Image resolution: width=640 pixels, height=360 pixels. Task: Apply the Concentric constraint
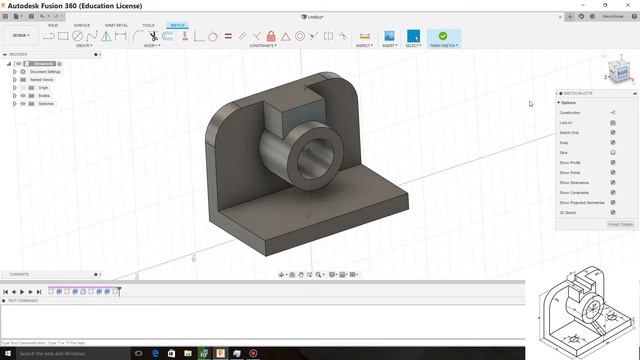pos(300,36)
